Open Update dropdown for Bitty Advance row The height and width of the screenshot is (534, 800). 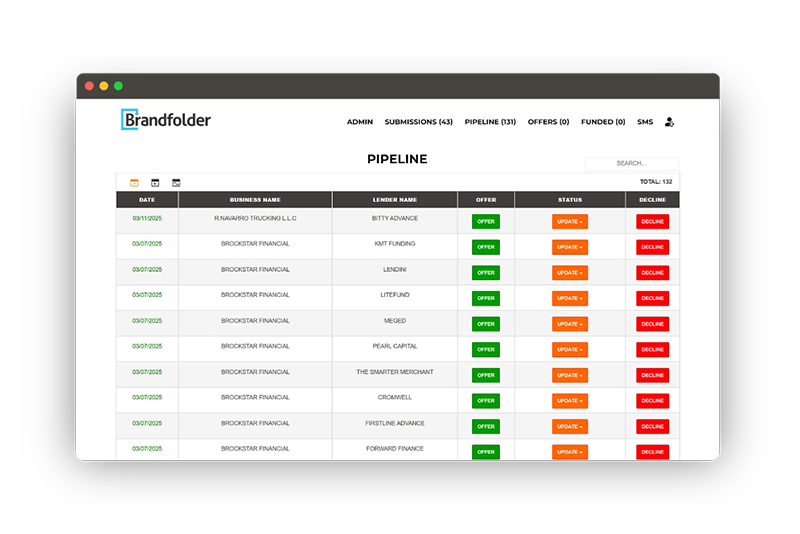pyautogui.click(x=570, y=221)
